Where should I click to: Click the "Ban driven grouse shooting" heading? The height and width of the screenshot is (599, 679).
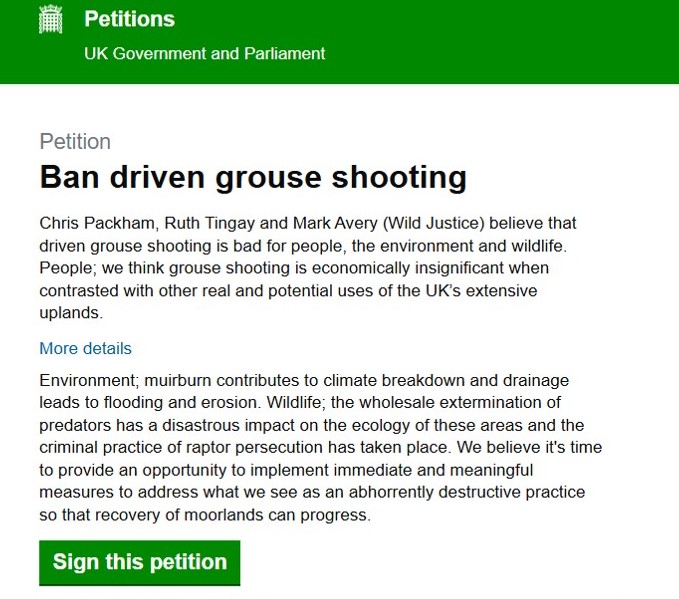click(253, 177)
